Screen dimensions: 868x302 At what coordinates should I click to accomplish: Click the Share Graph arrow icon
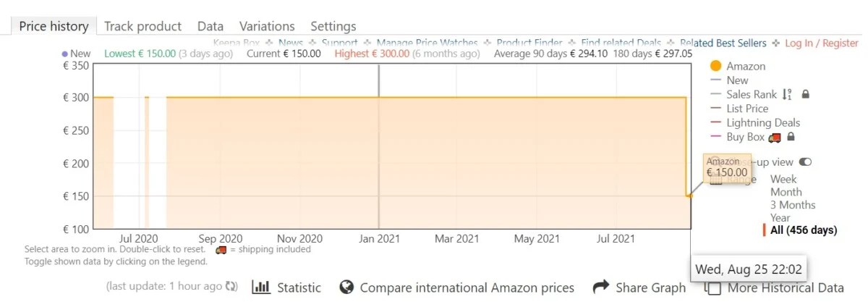[x=601, y=287]
